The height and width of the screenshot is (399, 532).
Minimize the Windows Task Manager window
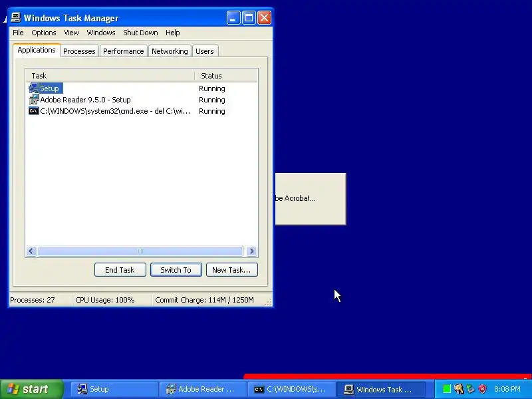click(233, 18)
